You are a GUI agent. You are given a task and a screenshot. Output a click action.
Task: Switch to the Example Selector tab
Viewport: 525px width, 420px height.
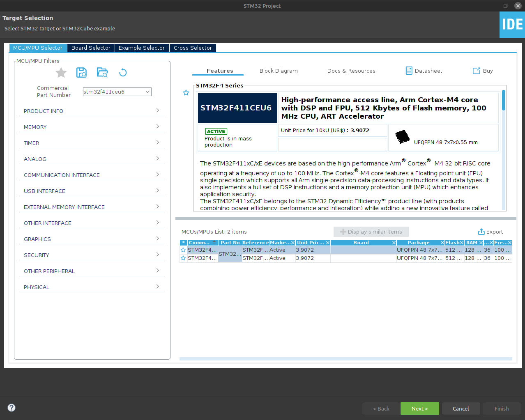click(142, 48)
